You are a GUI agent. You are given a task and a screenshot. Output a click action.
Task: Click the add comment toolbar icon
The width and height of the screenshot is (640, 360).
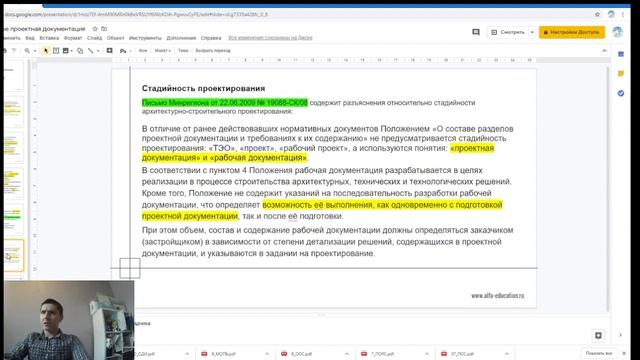click(x=109, y=51)
